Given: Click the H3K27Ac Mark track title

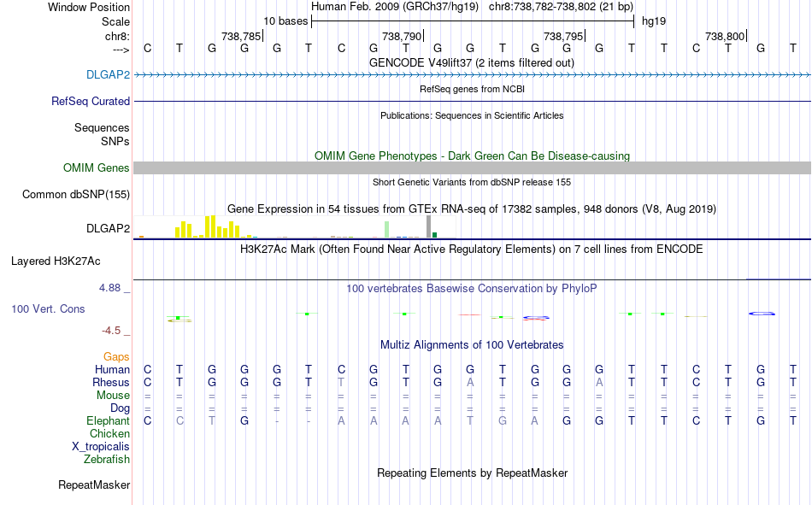Looking at the screenshot, I should (x=471, y=250).
